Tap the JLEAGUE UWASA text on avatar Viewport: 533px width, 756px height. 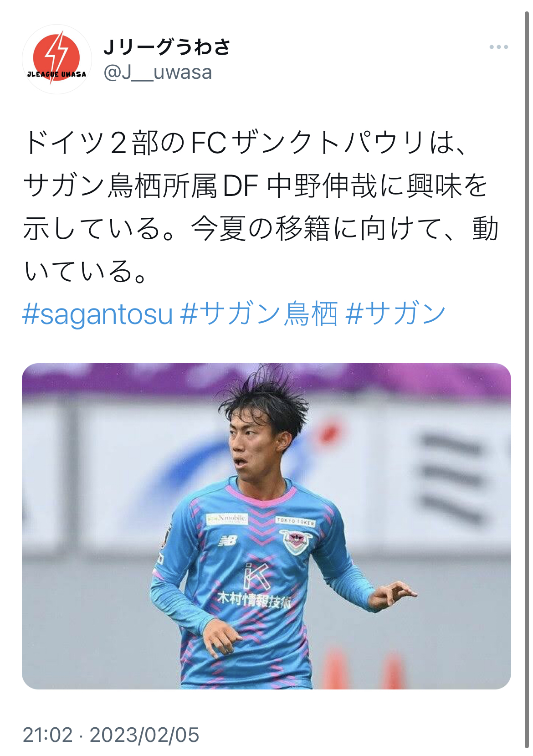57,74
